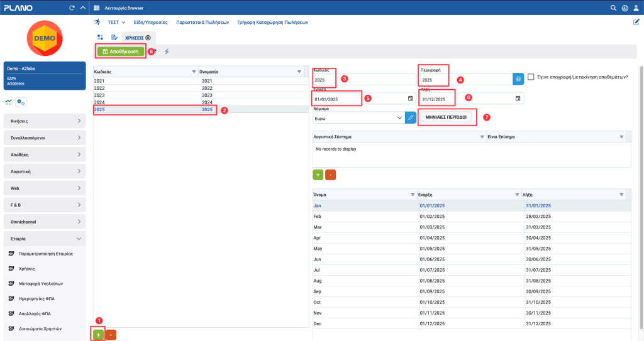Expand the Αποθήκη menu section

click(45, 154)
